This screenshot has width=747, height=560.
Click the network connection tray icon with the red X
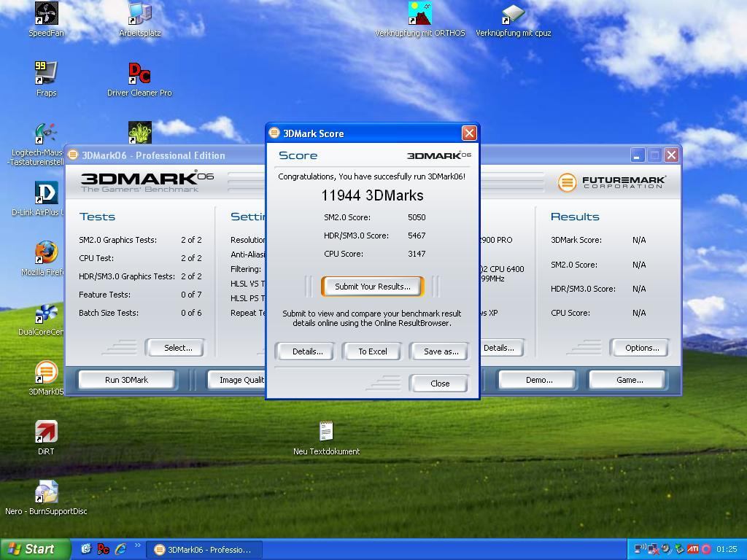point(653,549)
